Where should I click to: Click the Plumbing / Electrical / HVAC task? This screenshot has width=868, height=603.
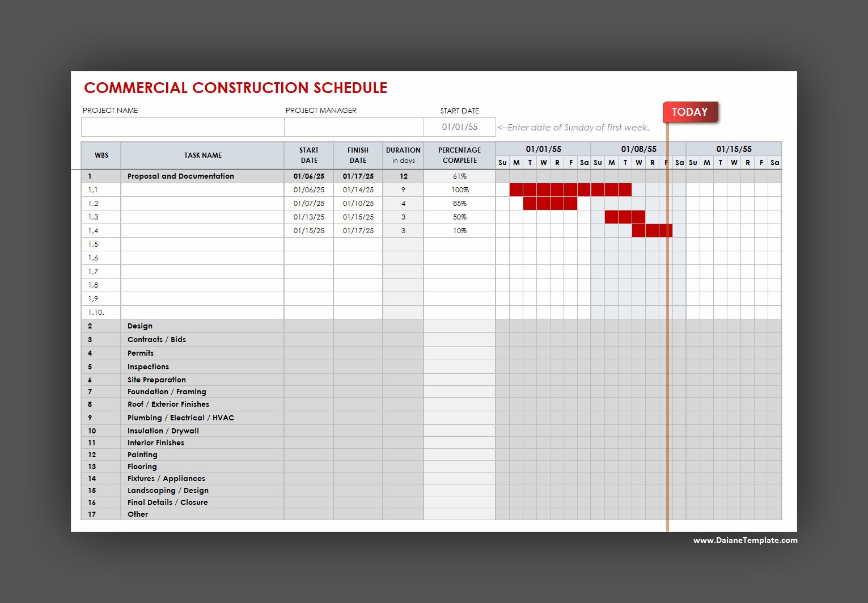(x=180, y=418)
